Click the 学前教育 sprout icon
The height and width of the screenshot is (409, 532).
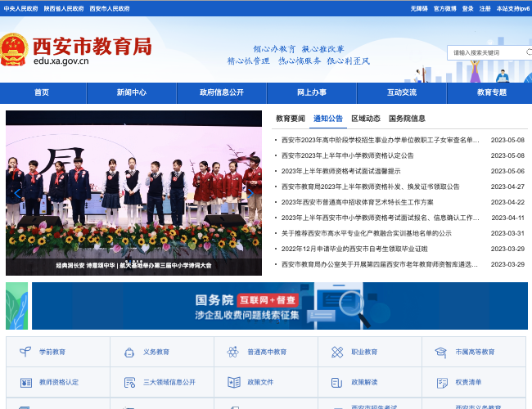[25, 352]
